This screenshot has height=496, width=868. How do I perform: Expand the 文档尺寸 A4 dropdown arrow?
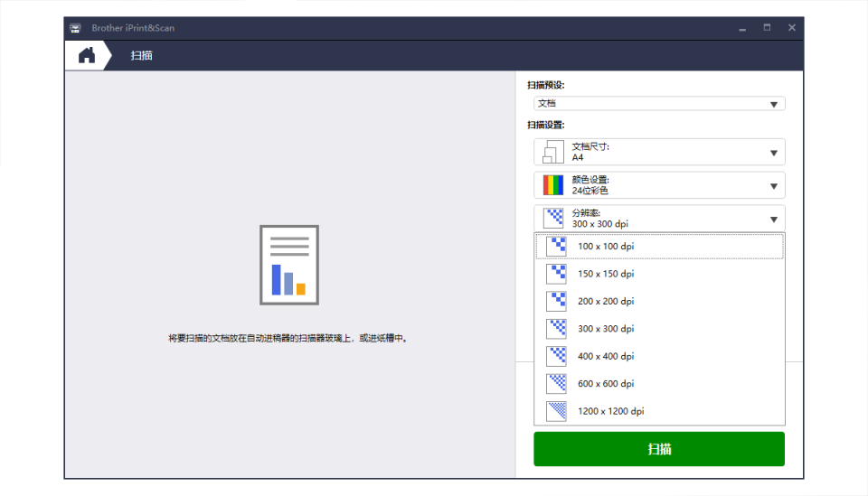(x=774, y=153)
